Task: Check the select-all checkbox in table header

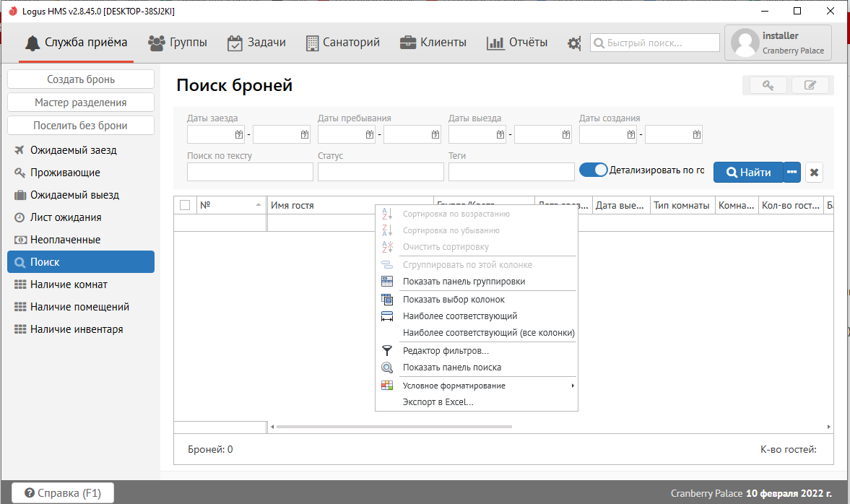Action: coord(185,205)
